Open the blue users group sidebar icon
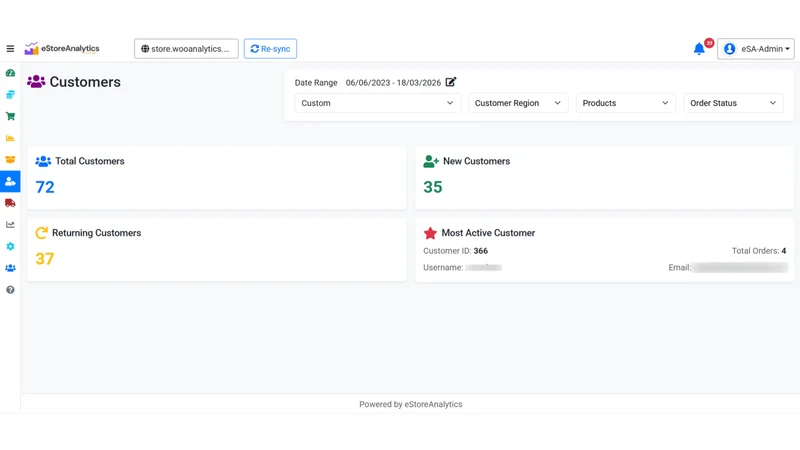 click(10, 268)
